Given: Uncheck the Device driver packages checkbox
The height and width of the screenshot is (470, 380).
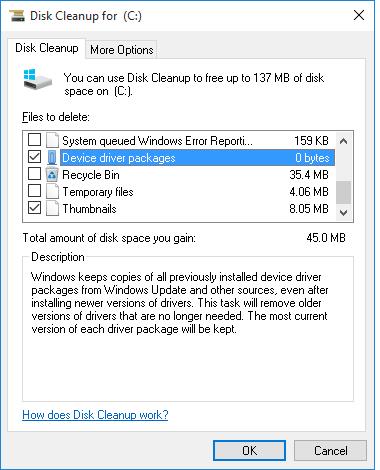Looking at the screenshot, I should point(35,157).
